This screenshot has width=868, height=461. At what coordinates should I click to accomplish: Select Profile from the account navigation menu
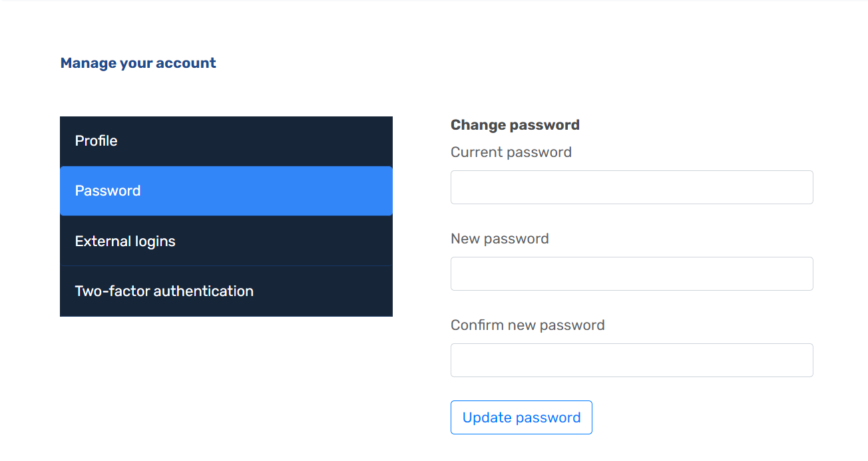(96, 140)
